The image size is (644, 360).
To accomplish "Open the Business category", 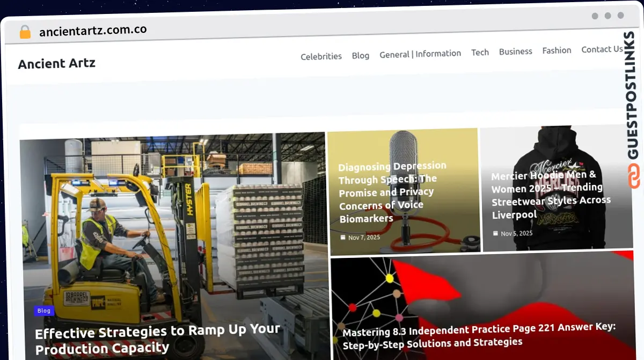I will pyautogui.click(x=515, y=52).
